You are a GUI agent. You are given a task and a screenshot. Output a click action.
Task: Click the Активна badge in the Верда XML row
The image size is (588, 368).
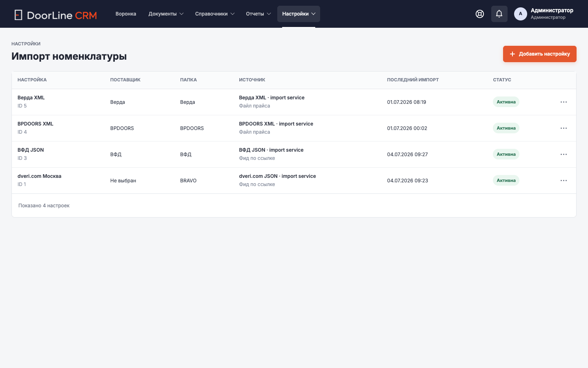[x=506, y=102]
